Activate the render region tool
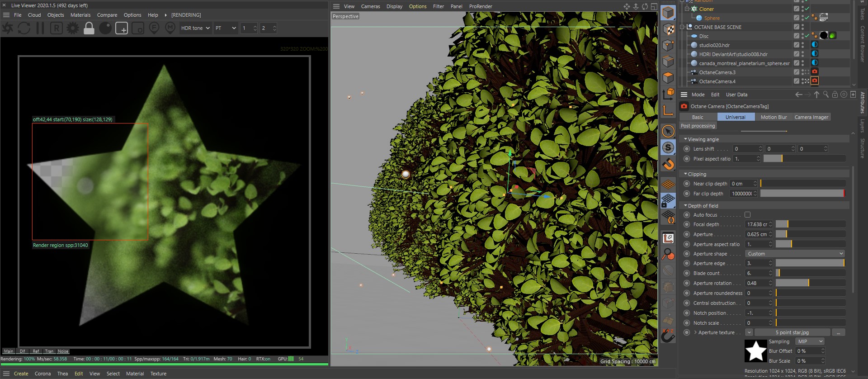868x379 pixels. tap(122, 28)
